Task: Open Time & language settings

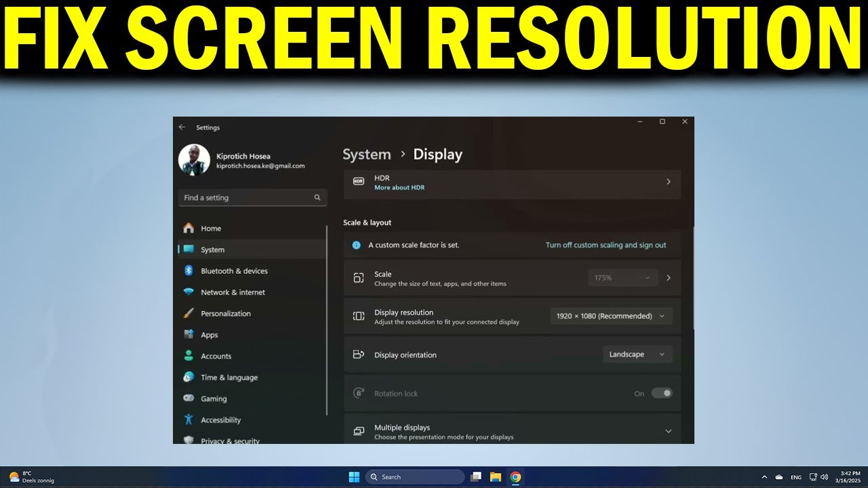Action: [252, 378]
